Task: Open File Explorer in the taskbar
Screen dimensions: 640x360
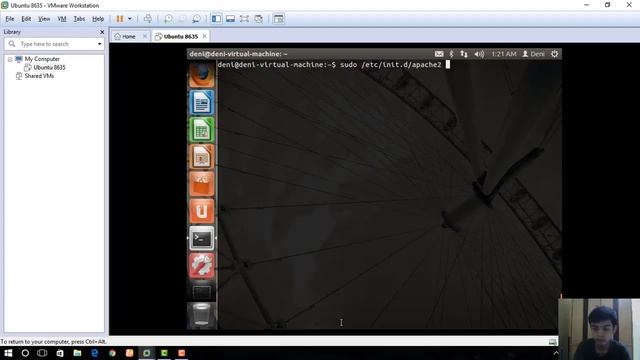Action: click(77, 353)
